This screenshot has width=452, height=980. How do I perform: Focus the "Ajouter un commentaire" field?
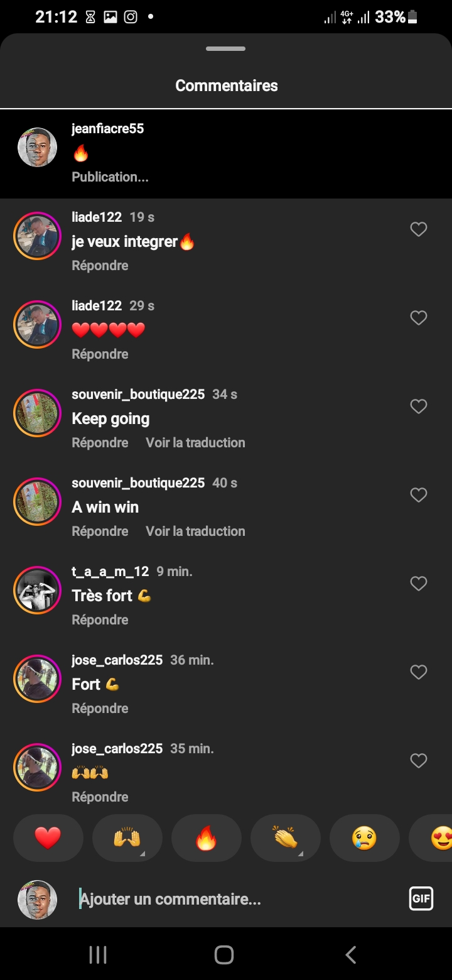click(x=239, y=900)
